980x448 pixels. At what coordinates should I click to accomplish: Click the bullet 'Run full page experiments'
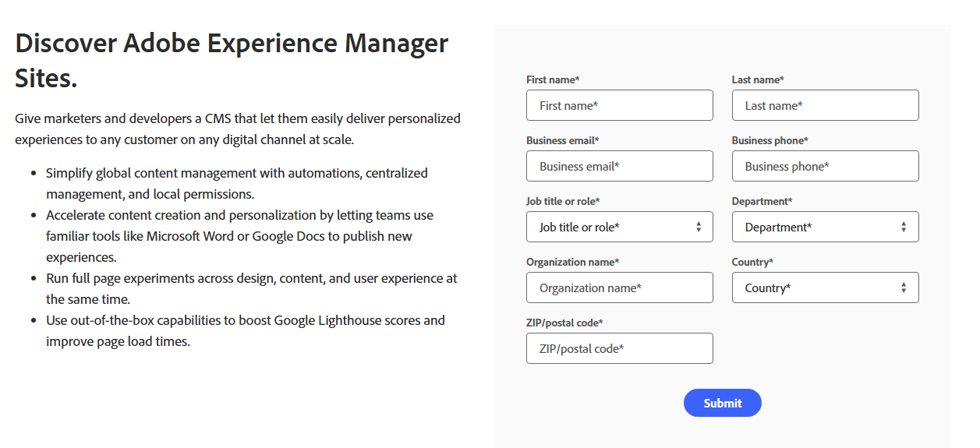252,288
